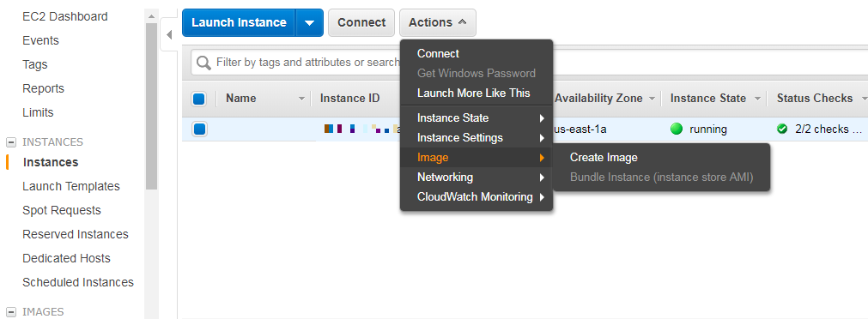
Task: Open the Instance Settings submenu
Action: (476, 137)
